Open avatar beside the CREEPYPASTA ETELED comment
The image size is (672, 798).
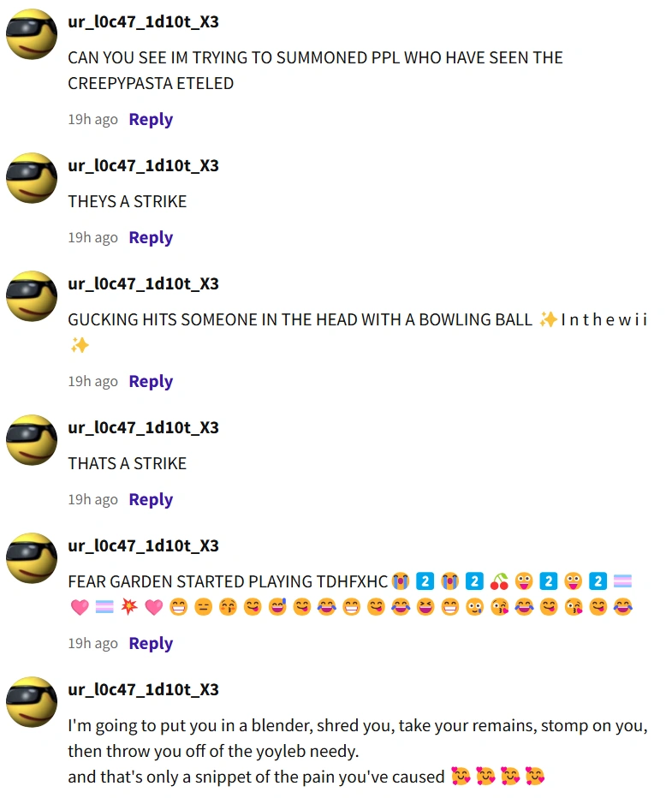coord(32,34)
